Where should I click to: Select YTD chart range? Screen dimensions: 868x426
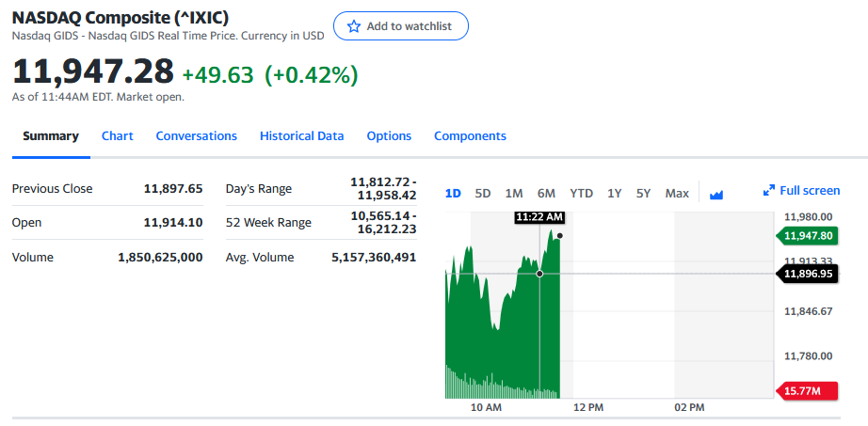tap(581, 194)
